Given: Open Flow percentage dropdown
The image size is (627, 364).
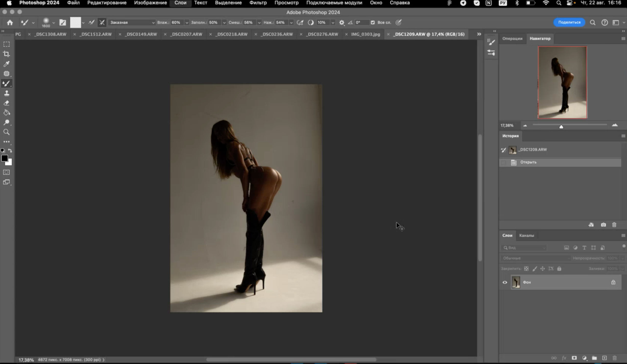Looking at the screenshot, I should click(291, 22).
